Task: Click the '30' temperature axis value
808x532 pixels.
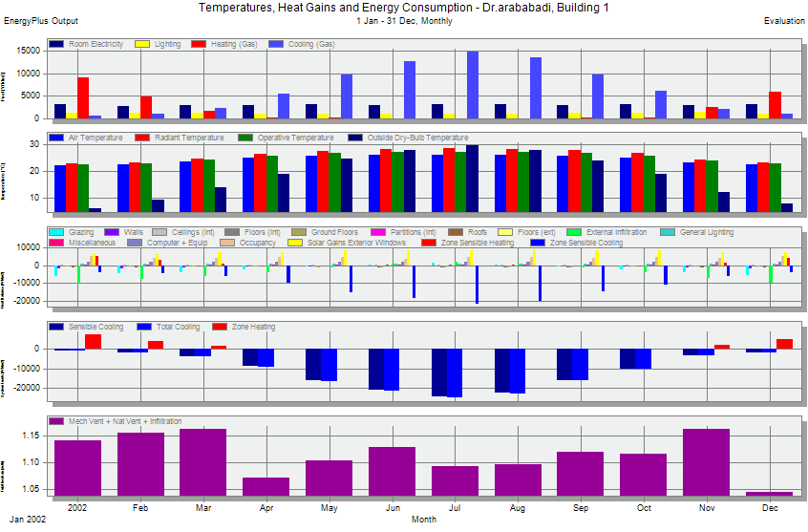Action: click(34, 144)
